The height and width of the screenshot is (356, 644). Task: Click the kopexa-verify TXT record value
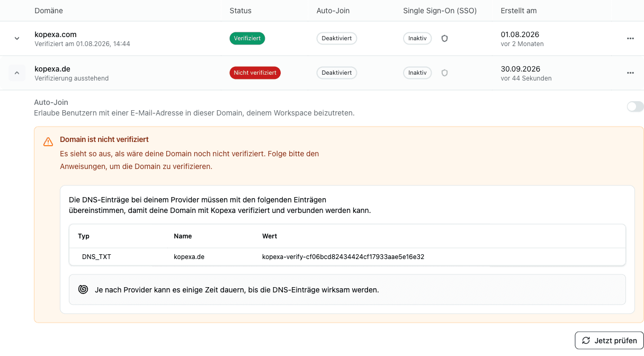pos(343,257)
